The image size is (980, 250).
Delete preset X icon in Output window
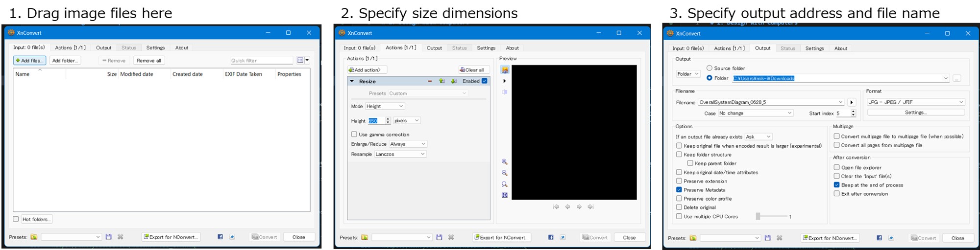tap(780, 238)
